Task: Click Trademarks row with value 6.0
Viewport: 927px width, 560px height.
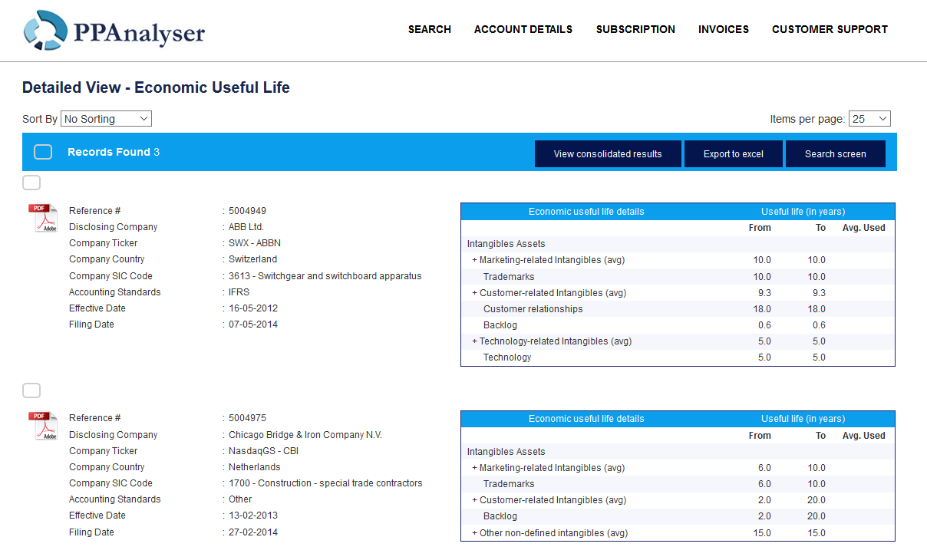Action: 678,484
